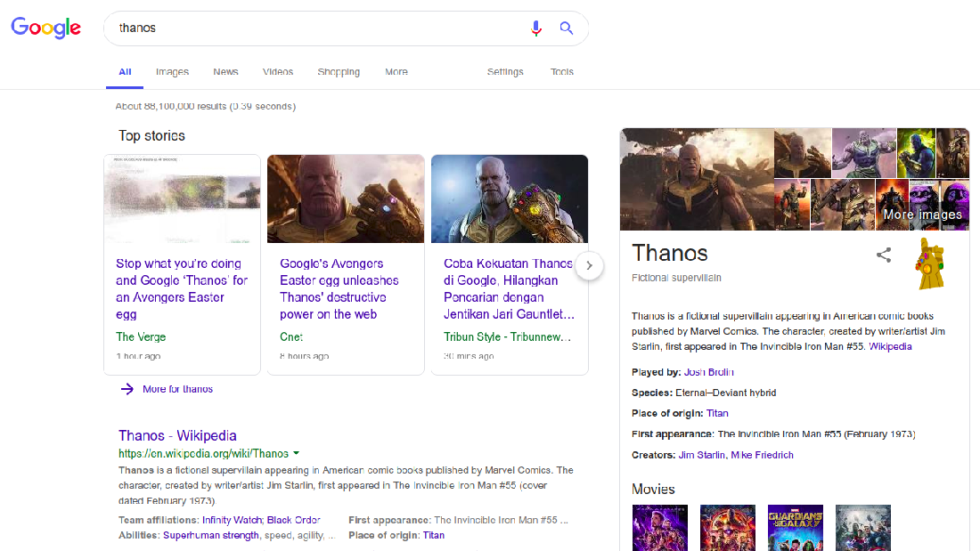This screenshot has height=551, width=980.
Task: Click the Google logo
Action: pos(45,28)
